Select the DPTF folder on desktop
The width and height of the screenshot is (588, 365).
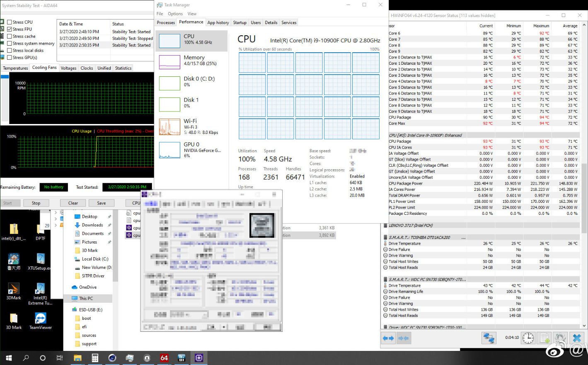(x=40, y=232)
